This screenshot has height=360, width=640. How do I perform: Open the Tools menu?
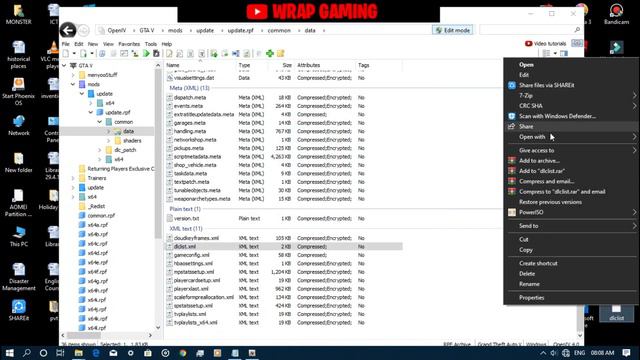click(151, 44)
